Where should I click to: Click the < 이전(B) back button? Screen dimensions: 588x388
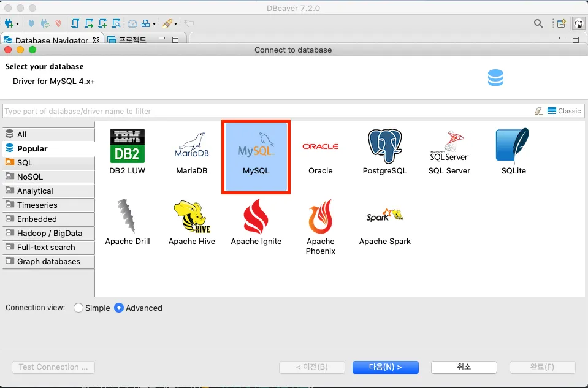coord(312,367)
